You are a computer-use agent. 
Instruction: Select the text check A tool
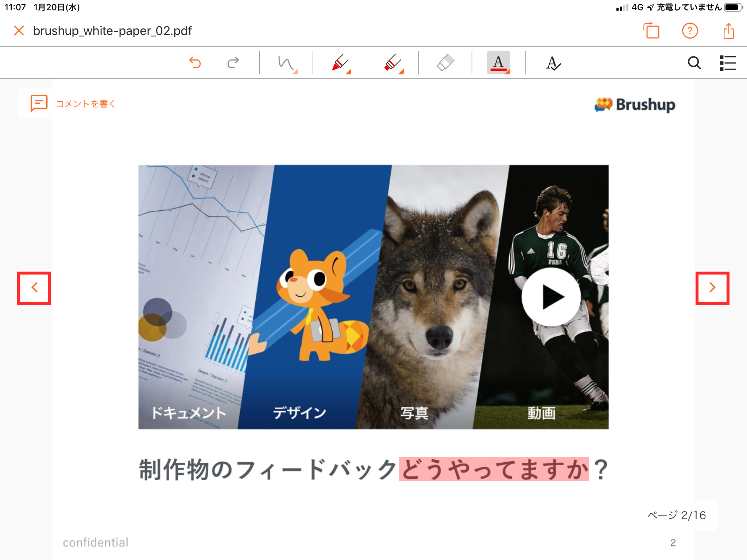point(553,63)
